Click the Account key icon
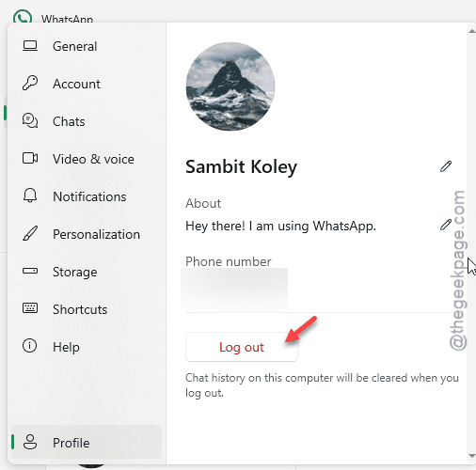This screenshot has height=470, width=476. click(30, 84)
